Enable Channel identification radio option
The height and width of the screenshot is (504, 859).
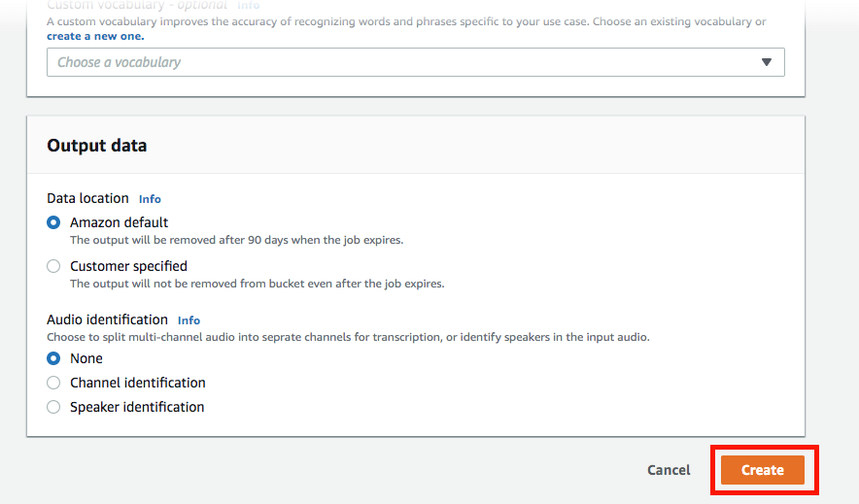(53, 383)
